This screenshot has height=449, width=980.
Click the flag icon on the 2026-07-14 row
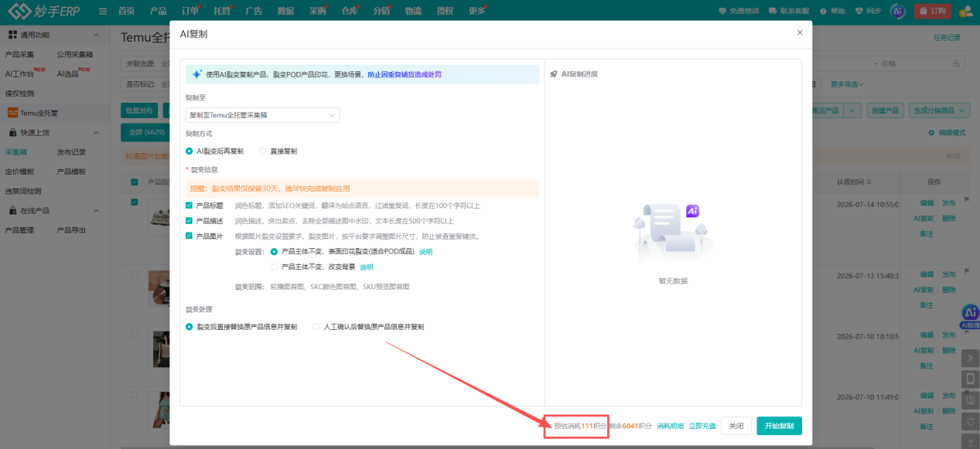coord(966,201)
